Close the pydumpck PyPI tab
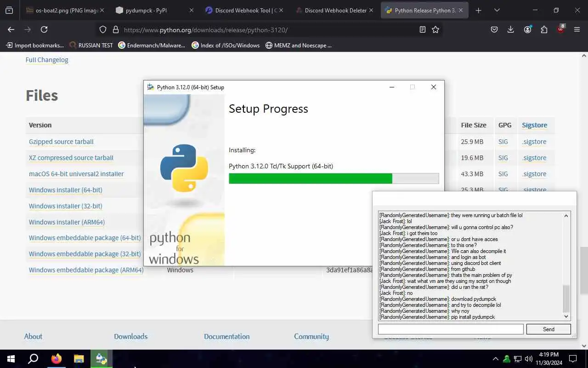588x368 pixels. point(192,10)
